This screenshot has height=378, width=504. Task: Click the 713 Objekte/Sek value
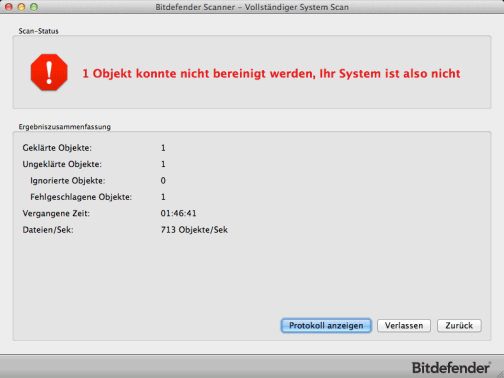(x=194, y=230)
